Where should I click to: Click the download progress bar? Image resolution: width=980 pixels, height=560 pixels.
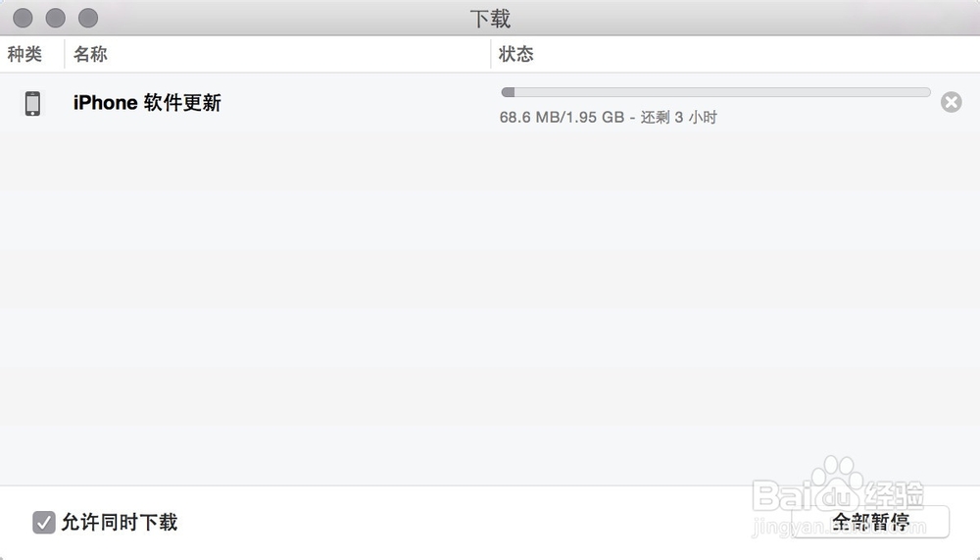pos(715,92)
